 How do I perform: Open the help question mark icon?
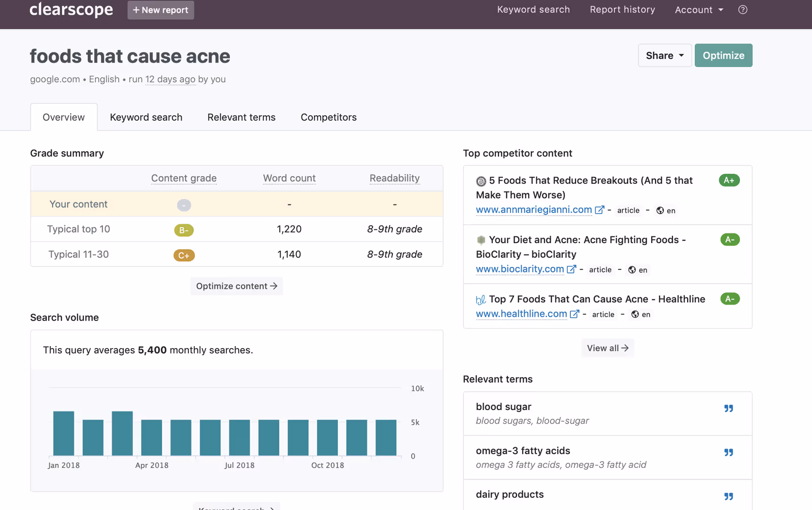[742, 10]
